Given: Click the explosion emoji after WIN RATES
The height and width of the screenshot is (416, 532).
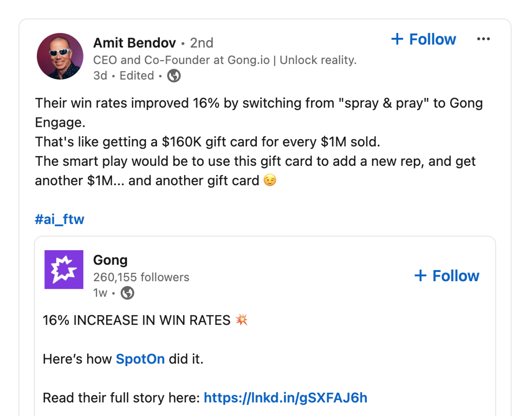Looking at the screenshot, I should (242, 320).
